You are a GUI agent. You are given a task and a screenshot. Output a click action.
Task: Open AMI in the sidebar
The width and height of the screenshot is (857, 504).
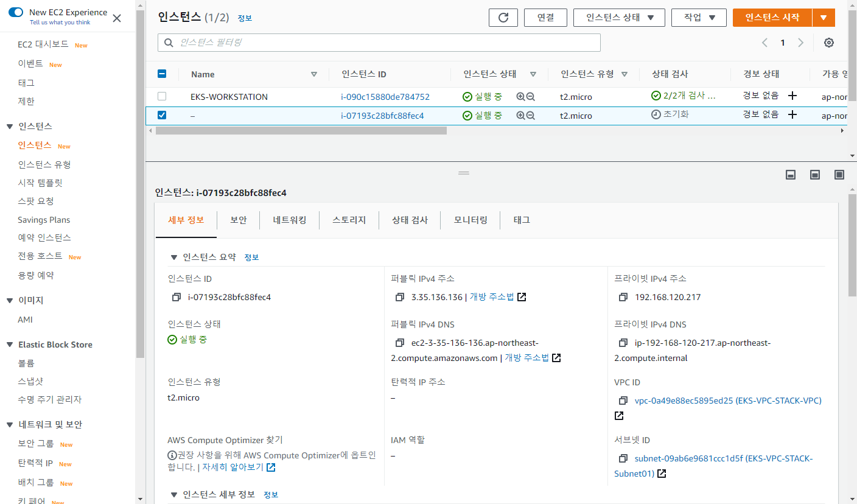[x=25, y=320]
